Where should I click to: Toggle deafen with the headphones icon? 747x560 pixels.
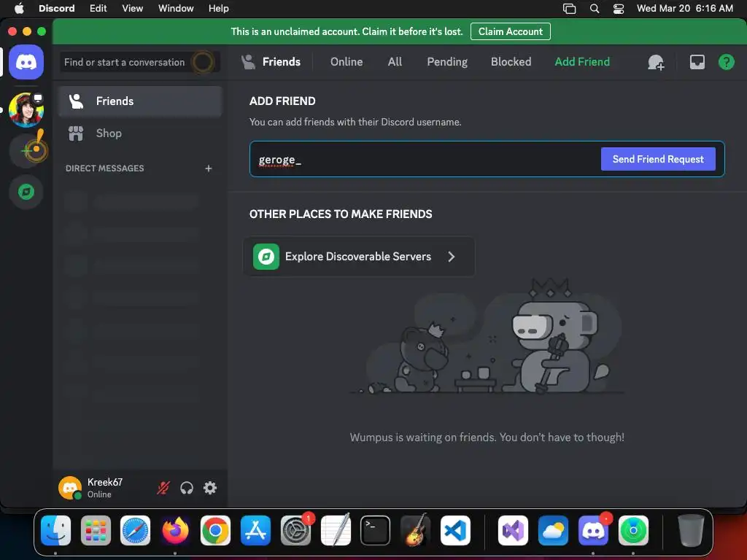(187, 488)
